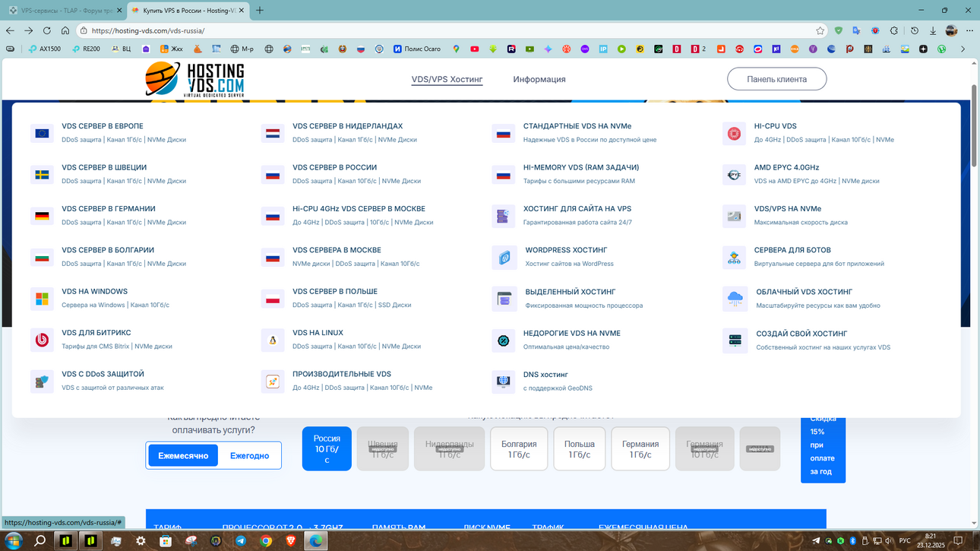Click the Windows logo icon beside VDS на Windows

[42, 299]
